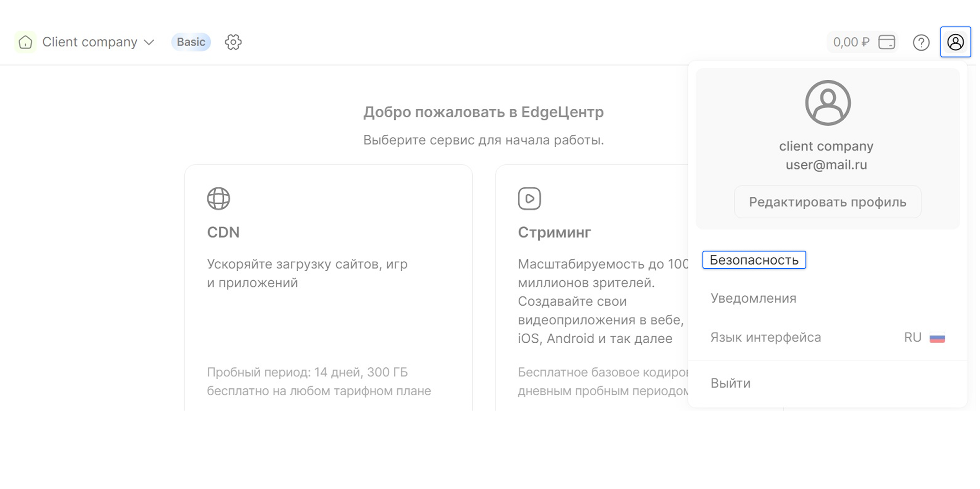Click the 0,00 ₽ balance amount
The image size is (980, 489).
pos(851,42)
